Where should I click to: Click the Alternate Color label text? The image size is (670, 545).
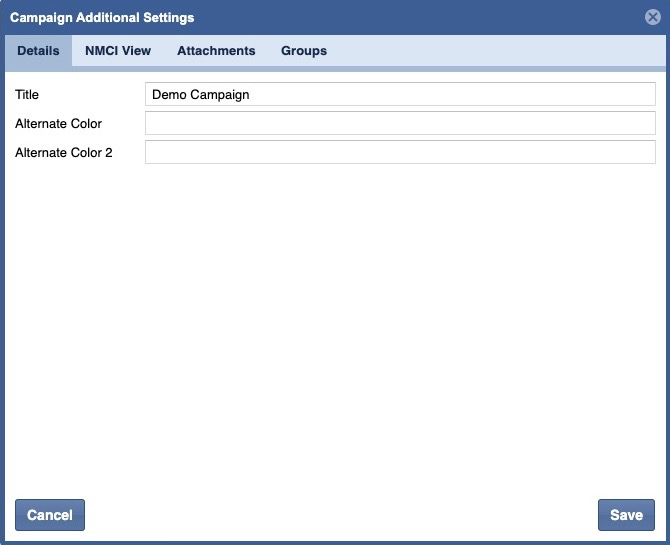(x=58, y=124)
